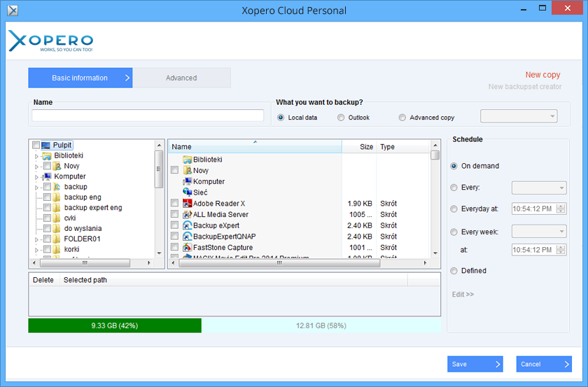Click the Pulpit desktop icon in tree

(45, 145)
